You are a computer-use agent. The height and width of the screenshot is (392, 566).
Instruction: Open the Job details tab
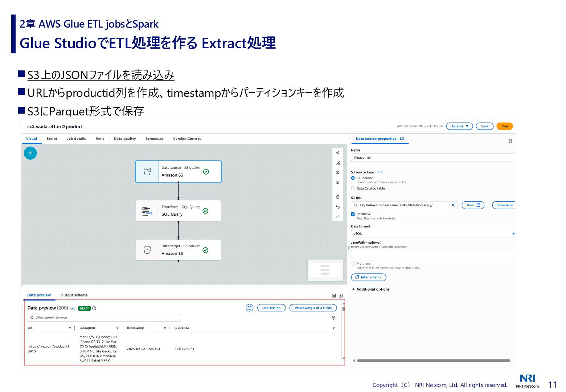[76, 139]
